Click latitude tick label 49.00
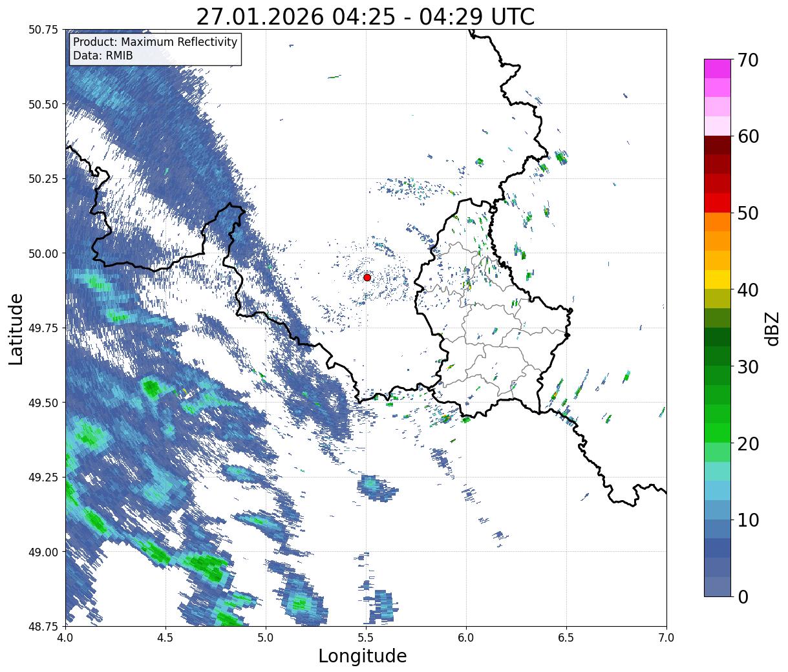The image size is (788, 672). [x=43, y=552]
